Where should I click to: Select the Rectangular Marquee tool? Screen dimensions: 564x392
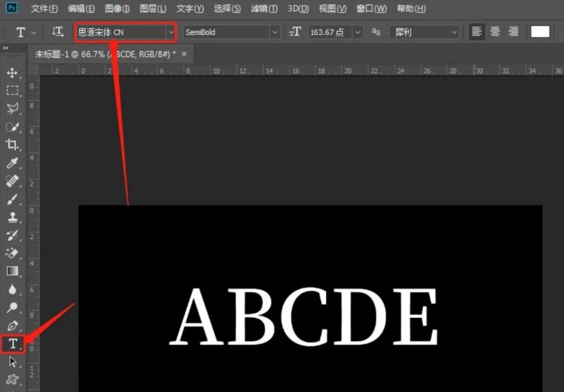click(x=12, y=91)
